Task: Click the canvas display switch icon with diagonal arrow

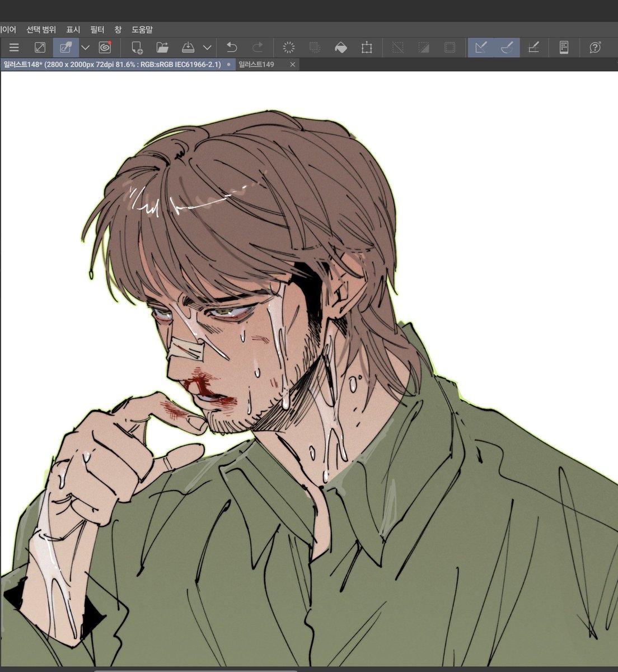Action: click(x=40, y=48)
